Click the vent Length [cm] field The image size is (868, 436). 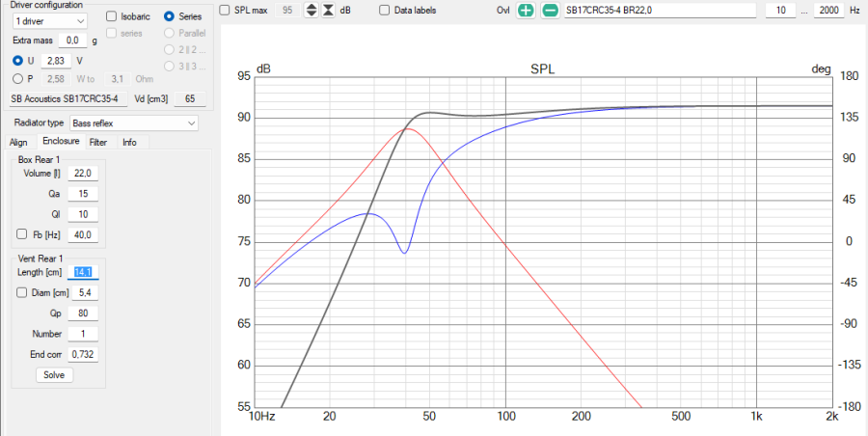[x=83, y=272]
